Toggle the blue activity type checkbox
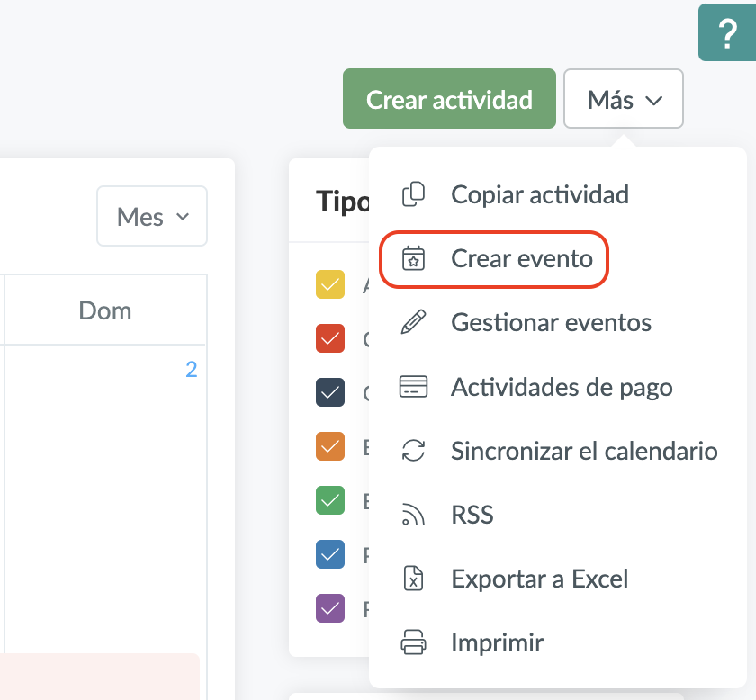The image size is (756, 700). [328, 554]
